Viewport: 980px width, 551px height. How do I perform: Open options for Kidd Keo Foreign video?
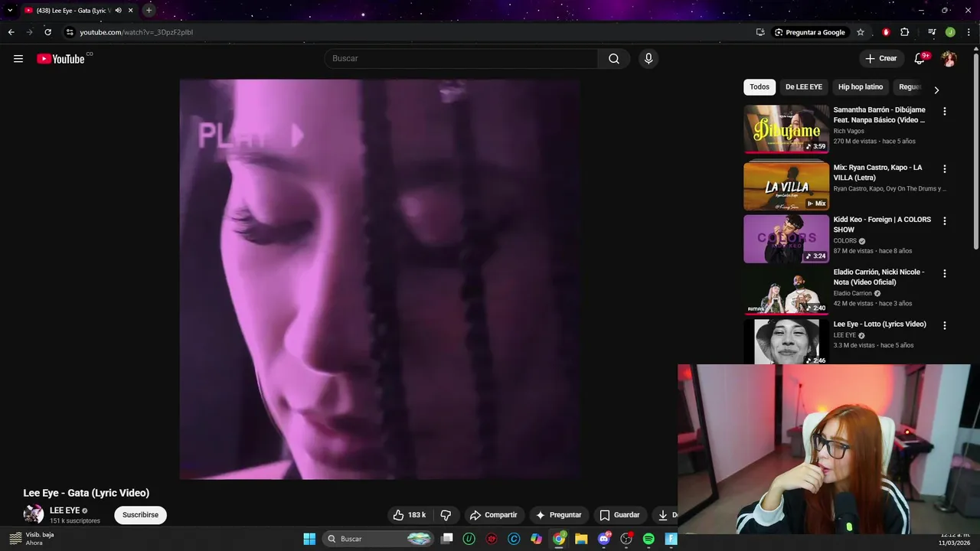[944, 220]
